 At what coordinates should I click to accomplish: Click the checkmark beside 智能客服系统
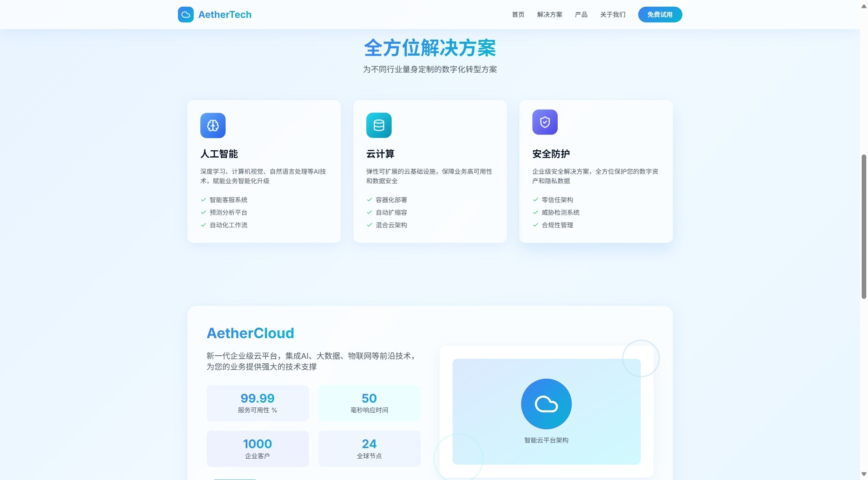point(203,200)
